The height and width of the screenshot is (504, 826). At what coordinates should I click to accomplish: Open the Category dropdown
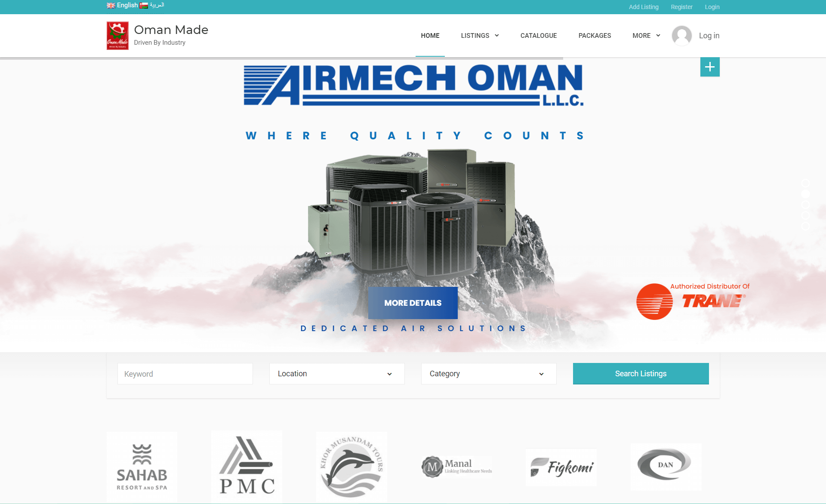pos(489,374)
